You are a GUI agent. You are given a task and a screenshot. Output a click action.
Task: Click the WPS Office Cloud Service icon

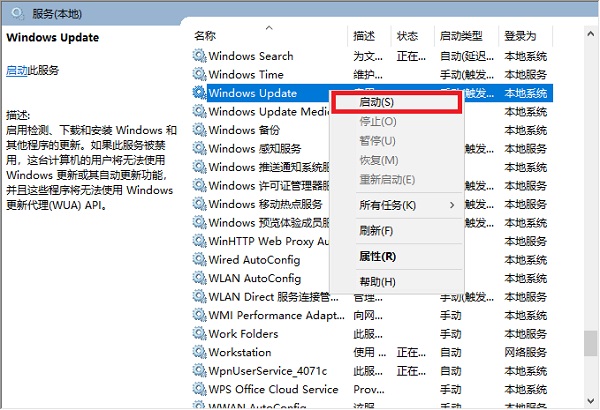pyautogui.click(x=199, y=389)
